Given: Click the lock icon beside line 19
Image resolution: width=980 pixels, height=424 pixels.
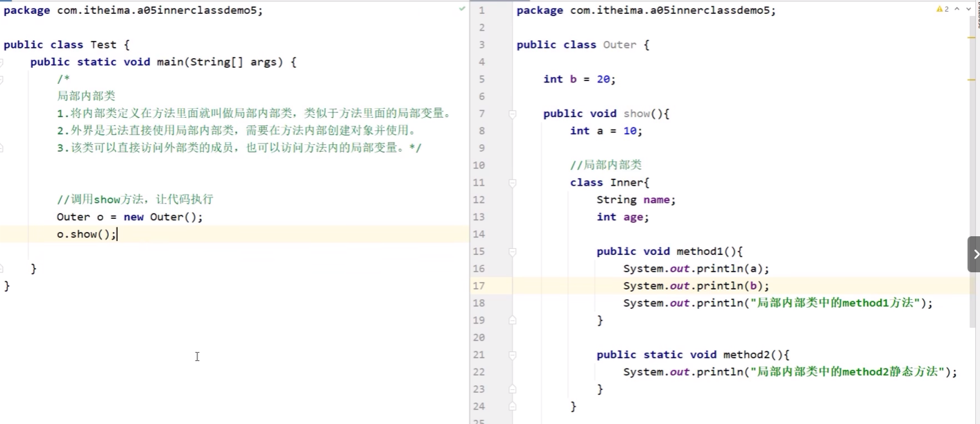Looking at the screenshot, I should [512, 319].
